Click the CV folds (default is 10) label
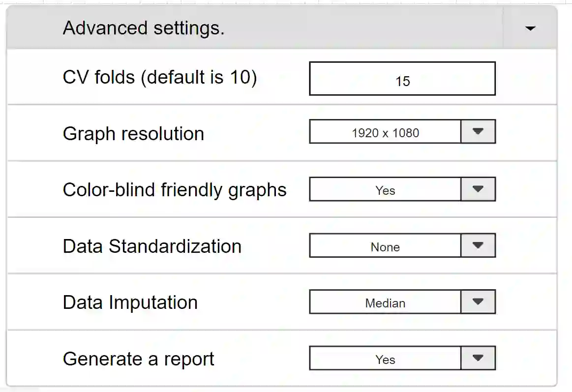This screenshot has height=392, width=572. (x=160, y=77)
